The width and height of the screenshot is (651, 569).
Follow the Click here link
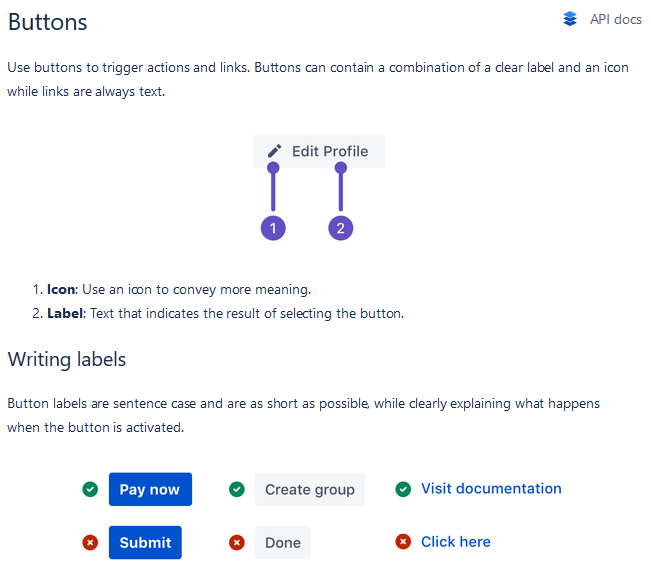coord(456,542)
